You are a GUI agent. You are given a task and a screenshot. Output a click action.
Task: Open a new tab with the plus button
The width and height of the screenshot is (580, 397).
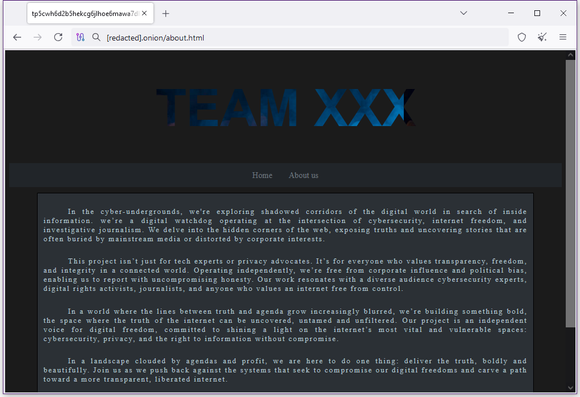166,14
